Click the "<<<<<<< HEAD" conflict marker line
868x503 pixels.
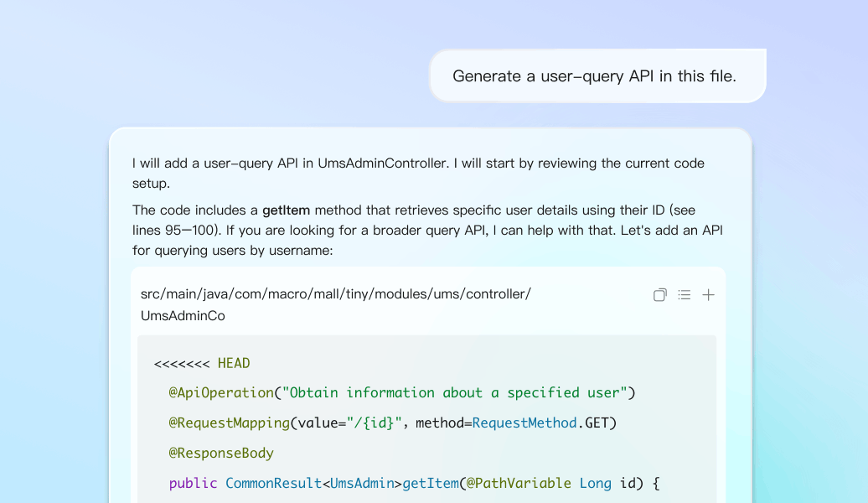coord(202,363)
